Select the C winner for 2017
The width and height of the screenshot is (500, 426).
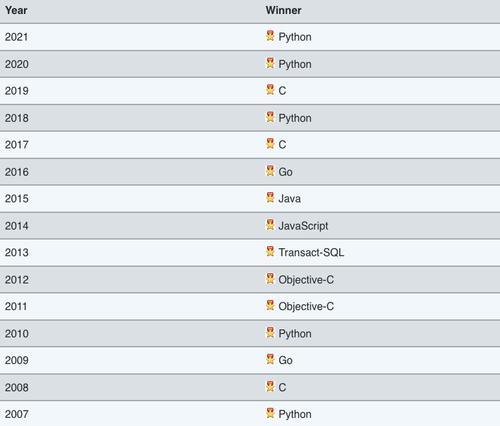(x=282, y=145)
